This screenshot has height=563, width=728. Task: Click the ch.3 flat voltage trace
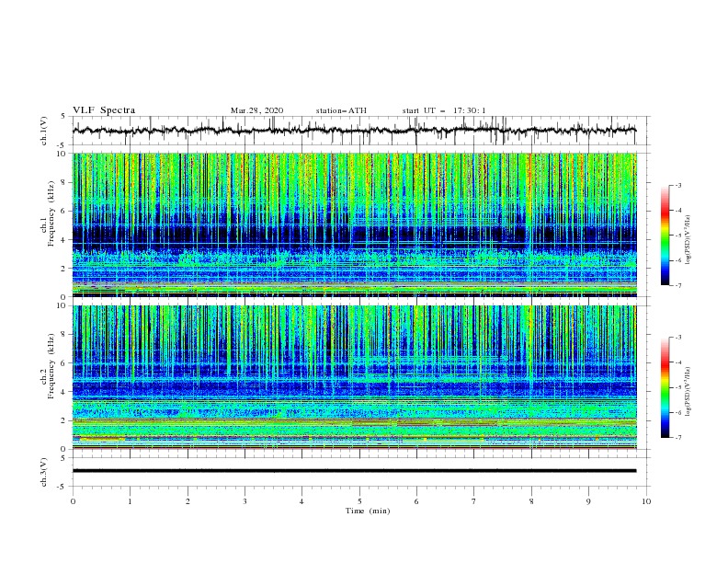(354, 471)
